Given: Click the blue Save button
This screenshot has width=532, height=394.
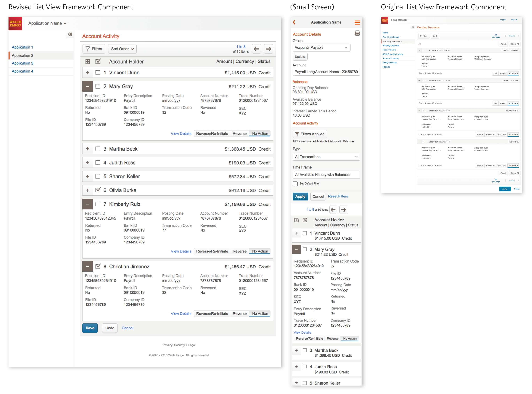Looking at the screenshot, I should 90,328.
